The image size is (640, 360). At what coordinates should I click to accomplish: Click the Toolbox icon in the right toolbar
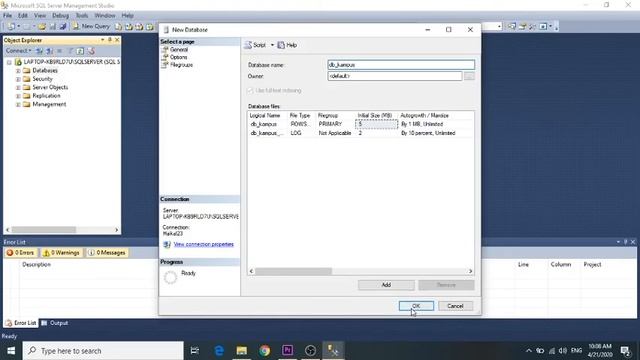pos(532,27)
